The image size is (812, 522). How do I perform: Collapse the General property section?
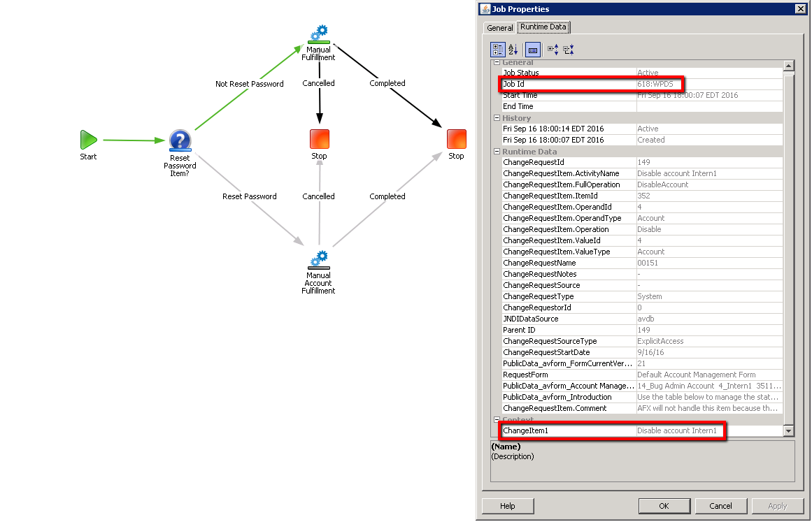point(497,63)
